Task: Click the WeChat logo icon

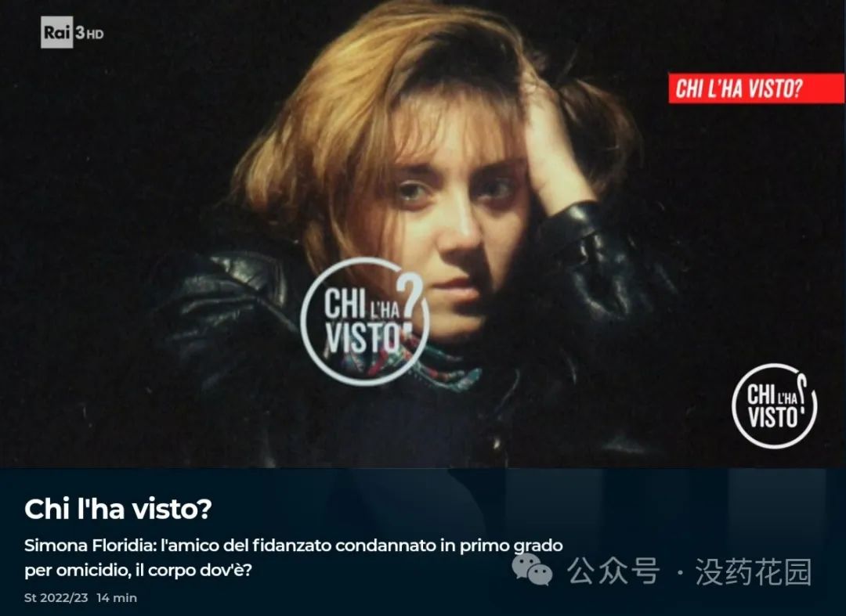Action: (532, 570)
